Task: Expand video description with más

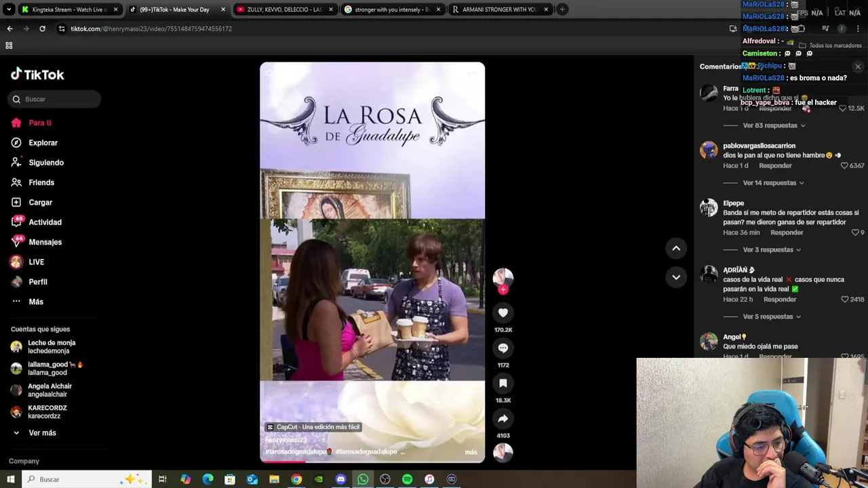Action: click(x=471, y=452)
